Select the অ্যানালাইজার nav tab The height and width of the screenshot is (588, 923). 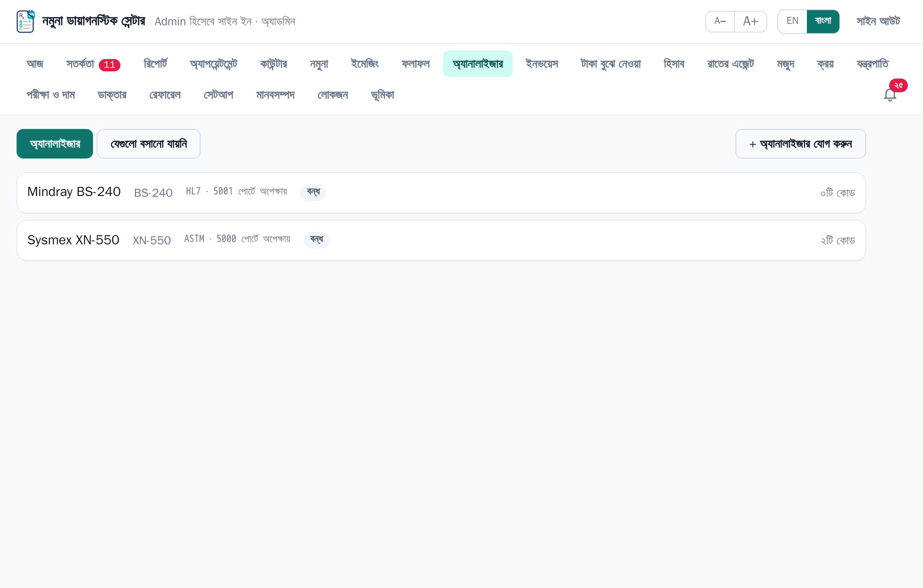tap(478, 64)
